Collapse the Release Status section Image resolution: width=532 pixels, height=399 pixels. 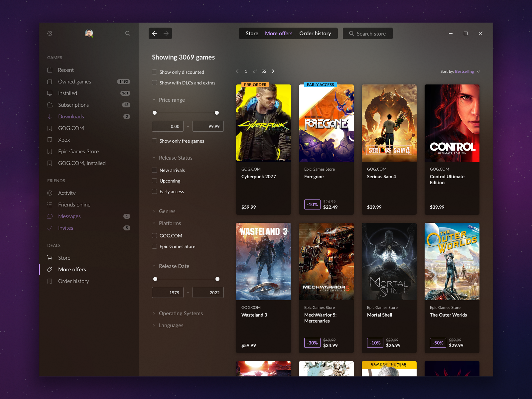(x=172, y=158)
